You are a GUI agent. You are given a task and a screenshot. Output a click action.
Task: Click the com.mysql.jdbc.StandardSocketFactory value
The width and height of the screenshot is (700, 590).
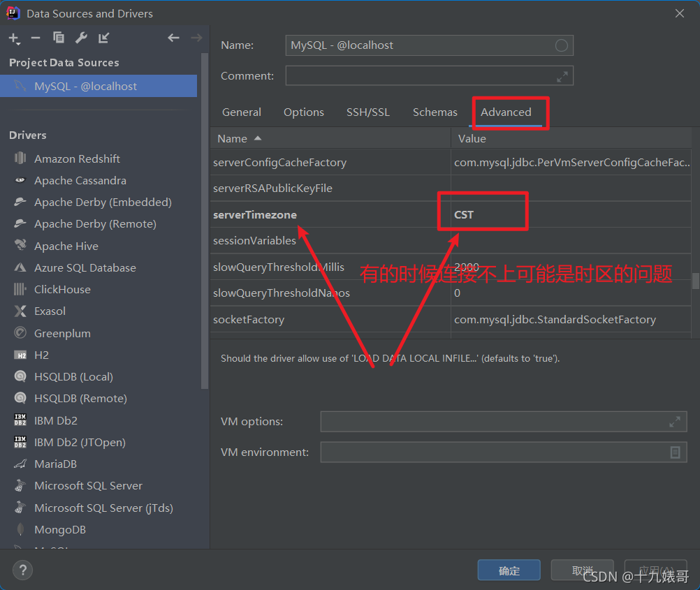555,320
